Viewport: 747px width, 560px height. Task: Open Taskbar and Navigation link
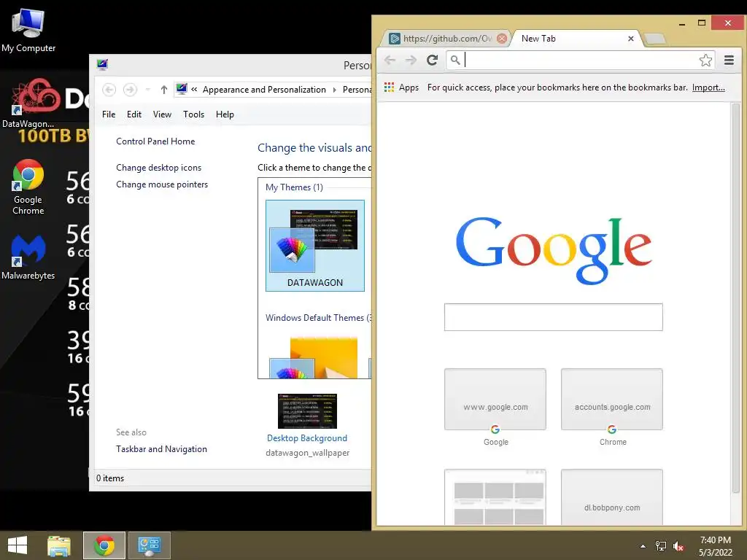click(x=161, y=449)
